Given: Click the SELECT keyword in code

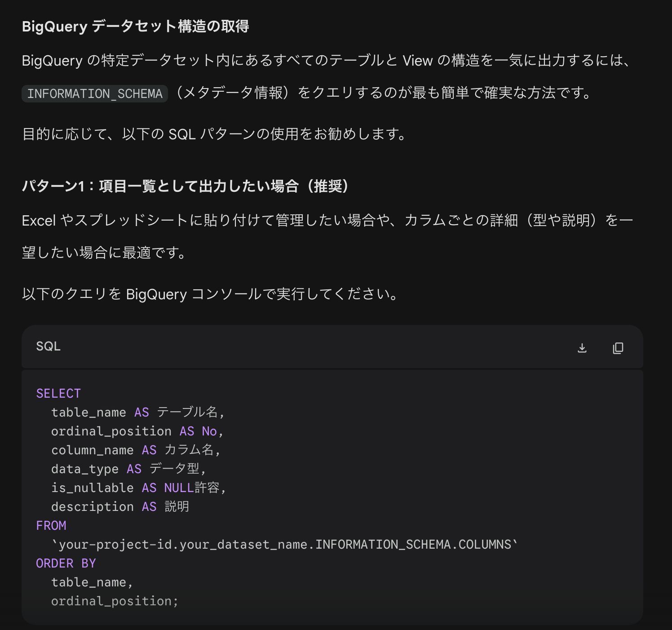Looking at the screenshot, I should pyautogui.click(x=58, y=394).
